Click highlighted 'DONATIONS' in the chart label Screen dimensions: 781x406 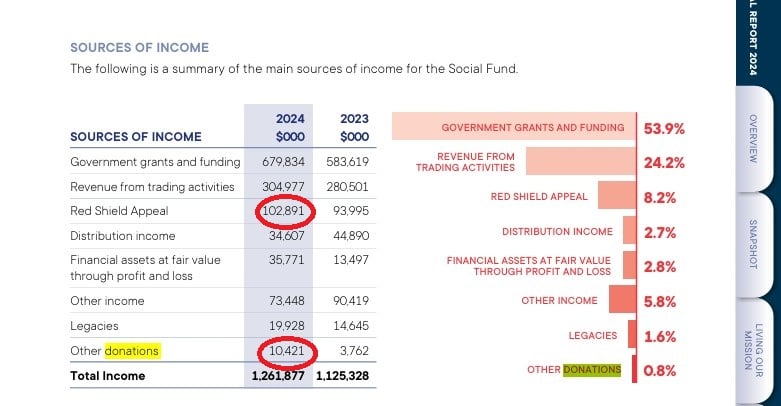click(x=592, y=370)
